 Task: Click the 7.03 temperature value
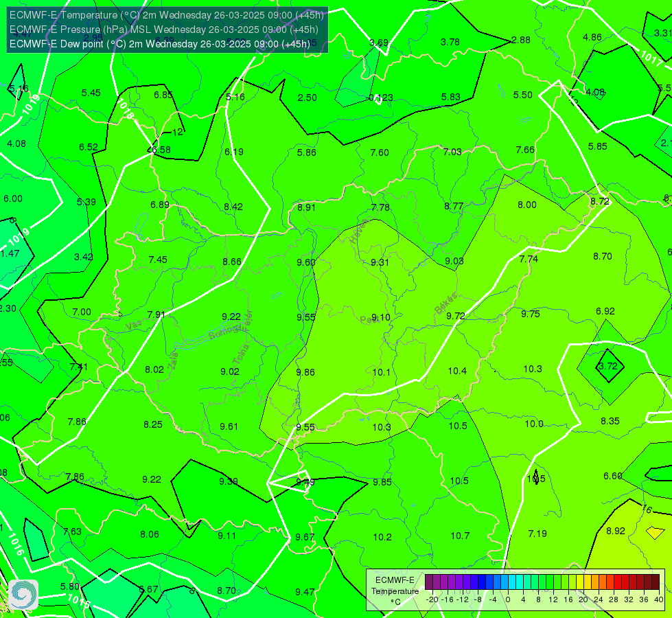452,152
